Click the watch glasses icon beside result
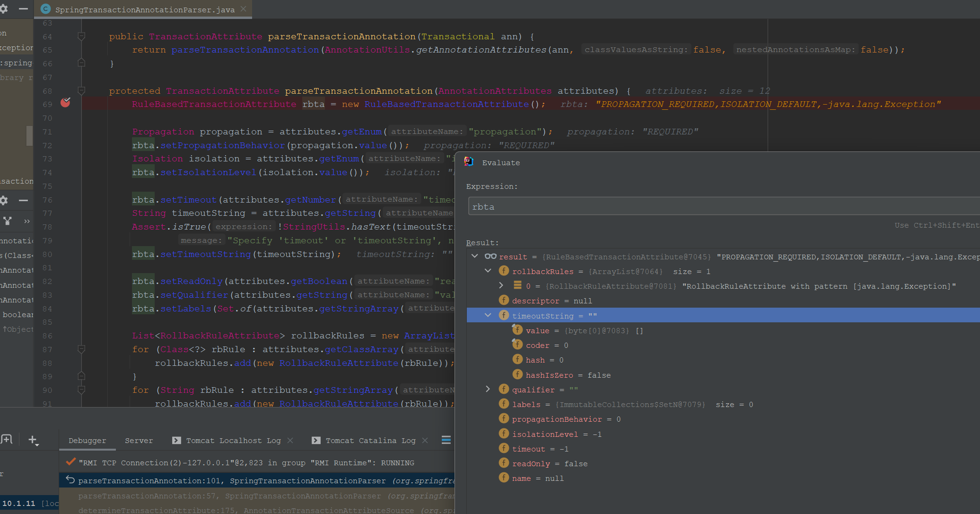This screenshot has height=514, width=980. (490, 257)
